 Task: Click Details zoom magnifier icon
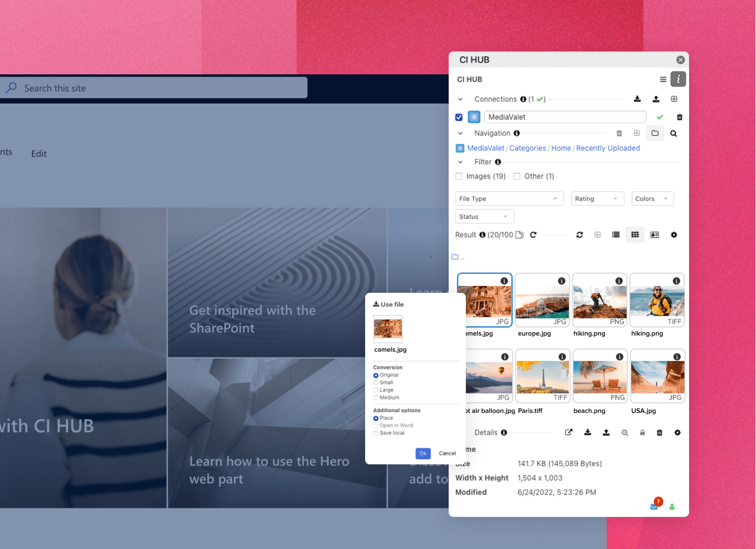click(x=625, y=433)
